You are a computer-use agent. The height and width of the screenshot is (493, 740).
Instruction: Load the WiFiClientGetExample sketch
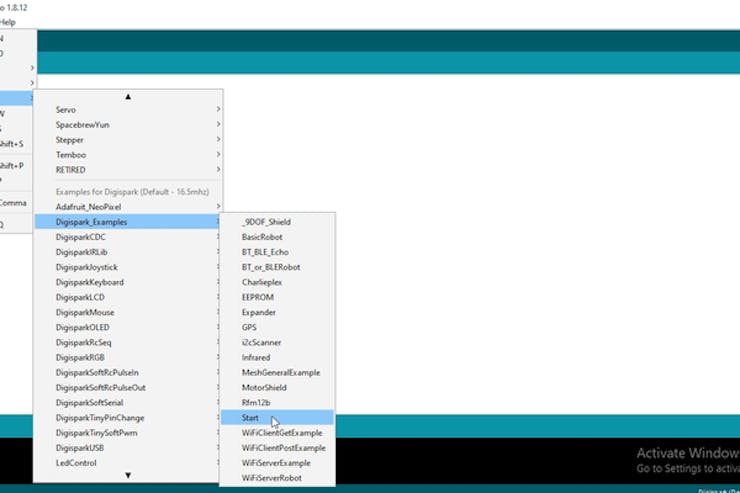(x=278, y=433)
